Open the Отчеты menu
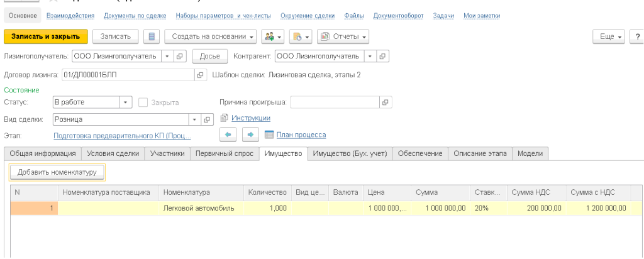The image size is (644, 259). click(343, 36)
